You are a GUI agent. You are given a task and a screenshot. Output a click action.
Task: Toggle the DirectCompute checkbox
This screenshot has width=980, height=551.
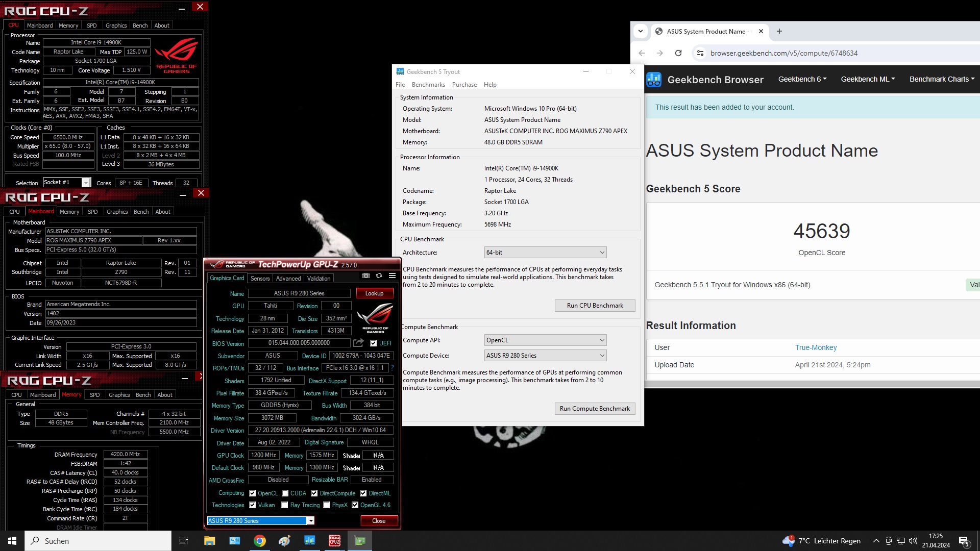coord(314,493)
